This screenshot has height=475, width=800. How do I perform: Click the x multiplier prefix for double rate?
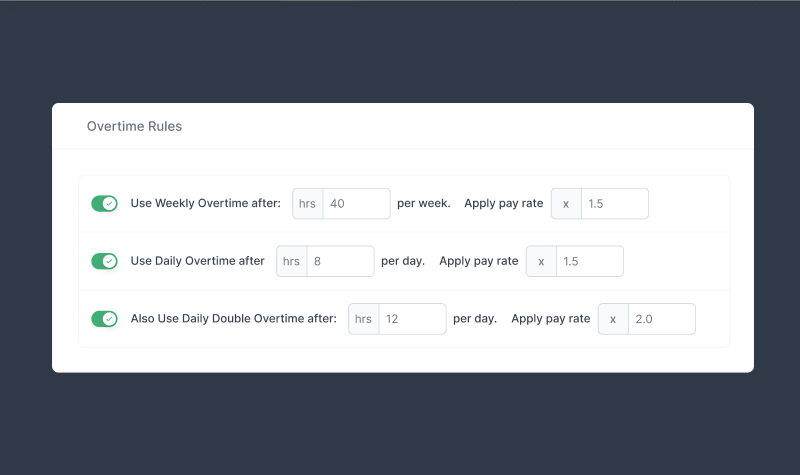click(613, 319)
